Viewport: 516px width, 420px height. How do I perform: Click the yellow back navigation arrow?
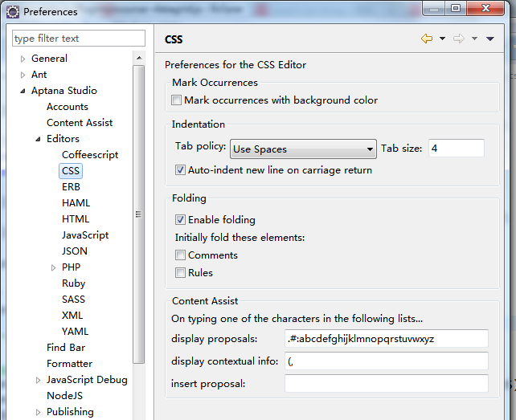pyautogui.click(x=427, y=39)
